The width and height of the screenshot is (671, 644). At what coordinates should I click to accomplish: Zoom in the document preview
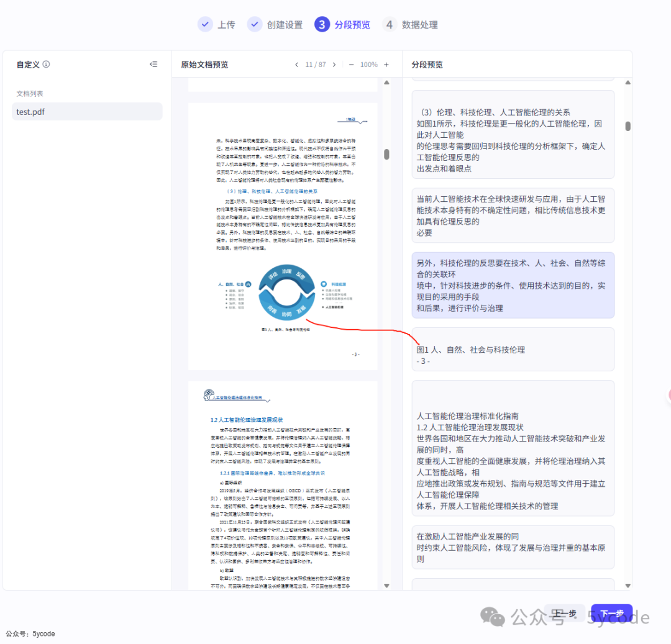pyautogui.click(x=386, y=65)
